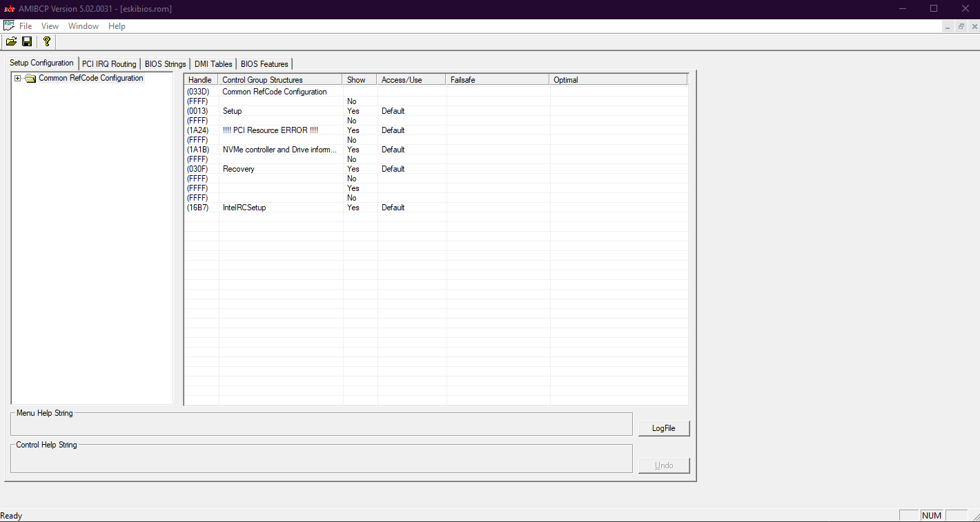This screenshot has width=980, height=522.
Task: Click the LogFile button
Action: point(664,428)
